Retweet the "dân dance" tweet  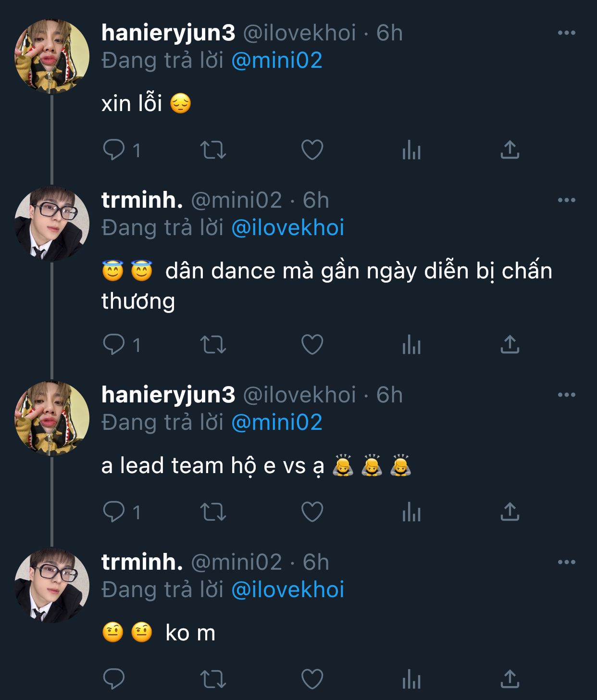click(x=213, y=345)
